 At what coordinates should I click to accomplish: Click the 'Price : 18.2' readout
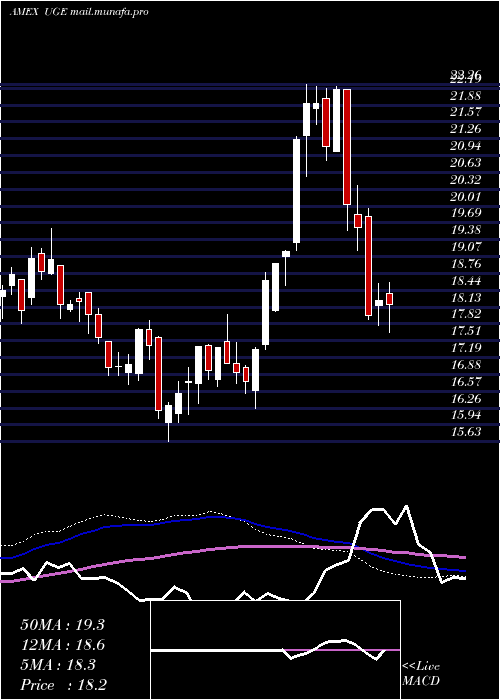(63, 685)
